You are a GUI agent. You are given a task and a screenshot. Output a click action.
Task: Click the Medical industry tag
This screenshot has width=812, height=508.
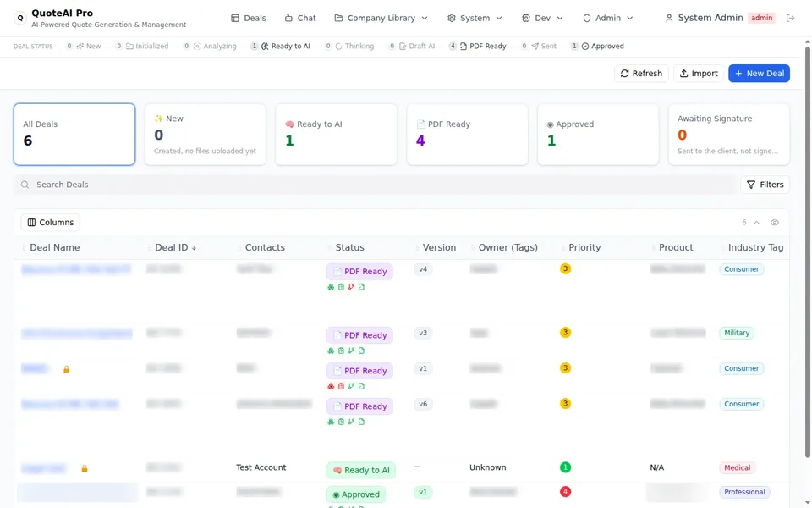pyautogui.click(x=737, y=467)
